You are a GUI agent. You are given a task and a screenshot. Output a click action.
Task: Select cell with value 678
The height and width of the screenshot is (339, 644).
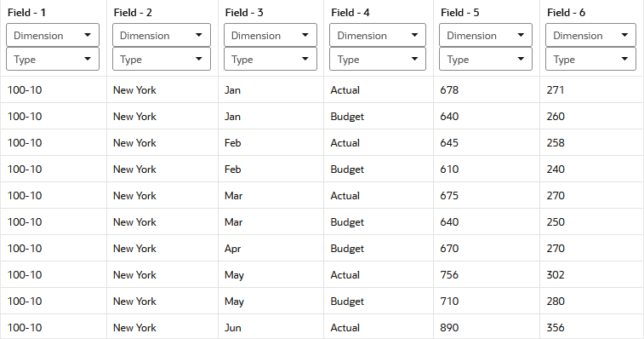tap(487, 90)
